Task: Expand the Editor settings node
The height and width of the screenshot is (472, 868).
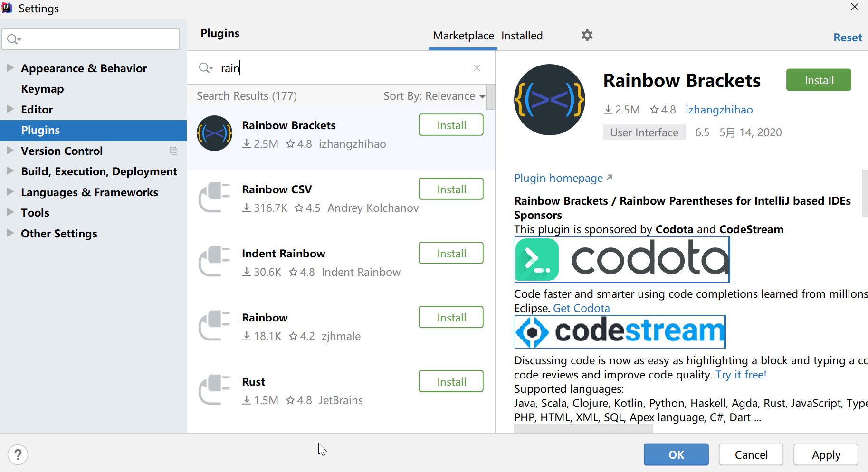Action: 10,109
